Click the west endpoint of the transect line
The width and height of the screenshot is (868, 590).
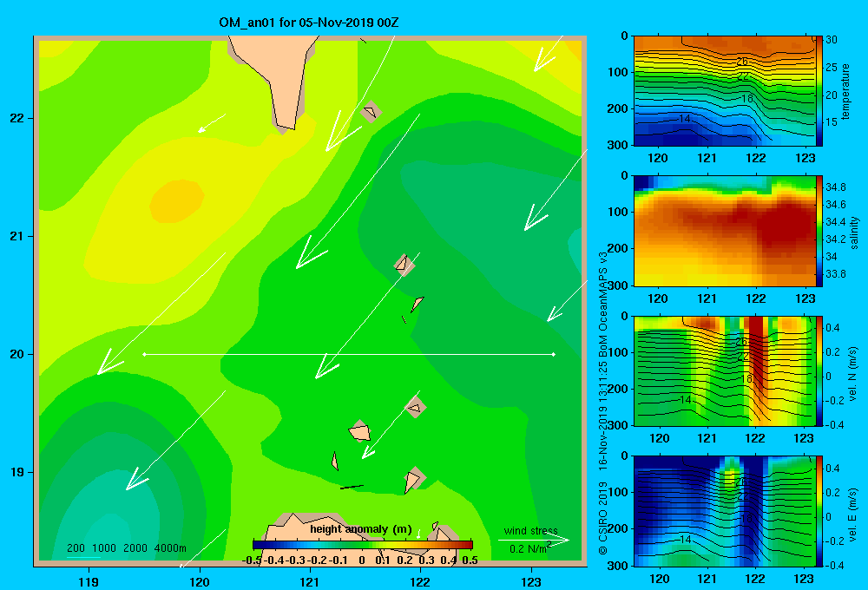(144, 354)
